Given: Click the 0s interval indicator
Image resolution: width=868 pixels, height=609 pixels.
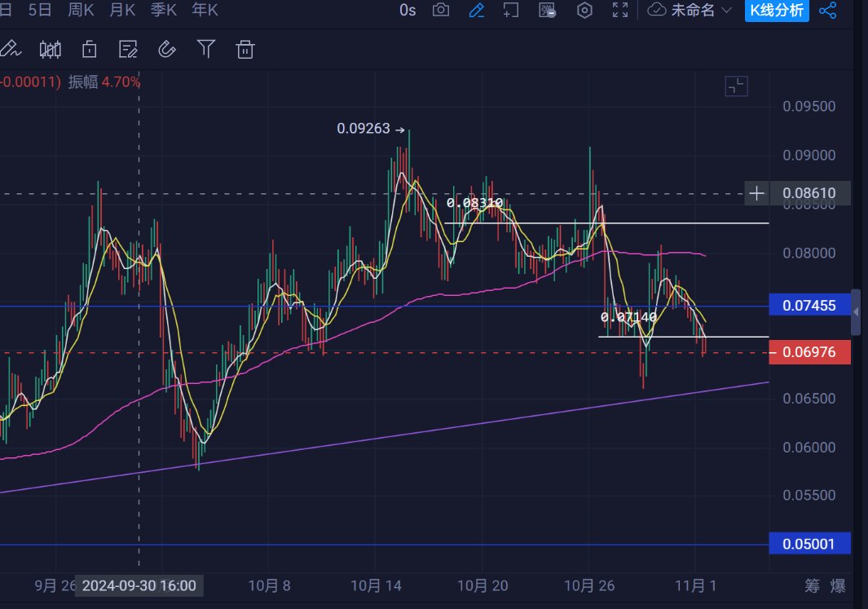Looking at the screenshot, I should [408, 10].
